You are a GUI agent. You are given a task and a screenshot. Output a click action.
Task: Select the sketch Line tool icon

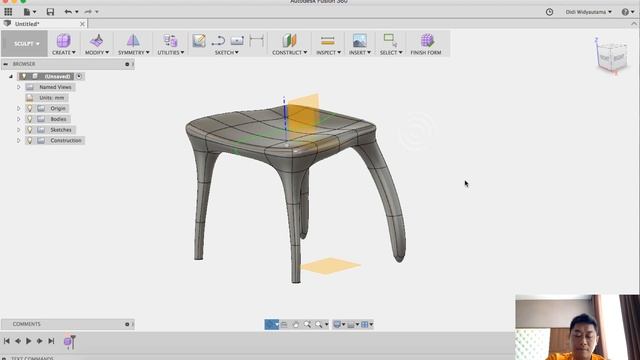click(218, 41)
